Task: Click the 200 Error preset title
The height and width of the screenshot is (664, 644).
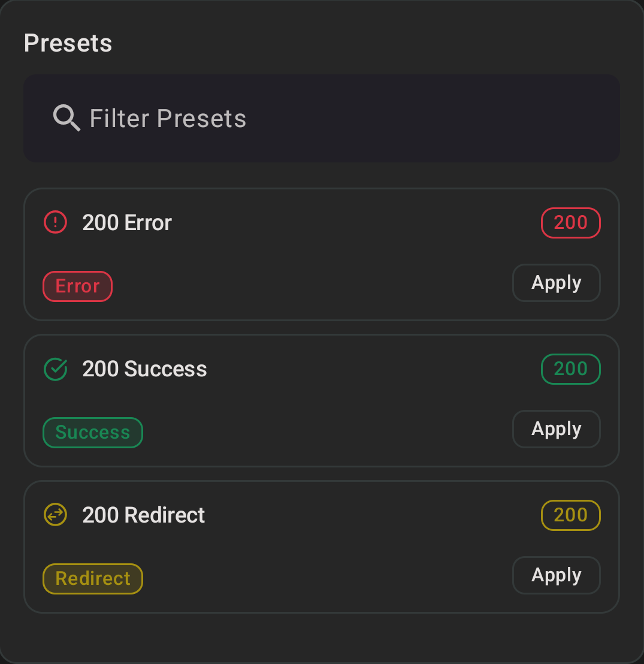Action: 126,222
